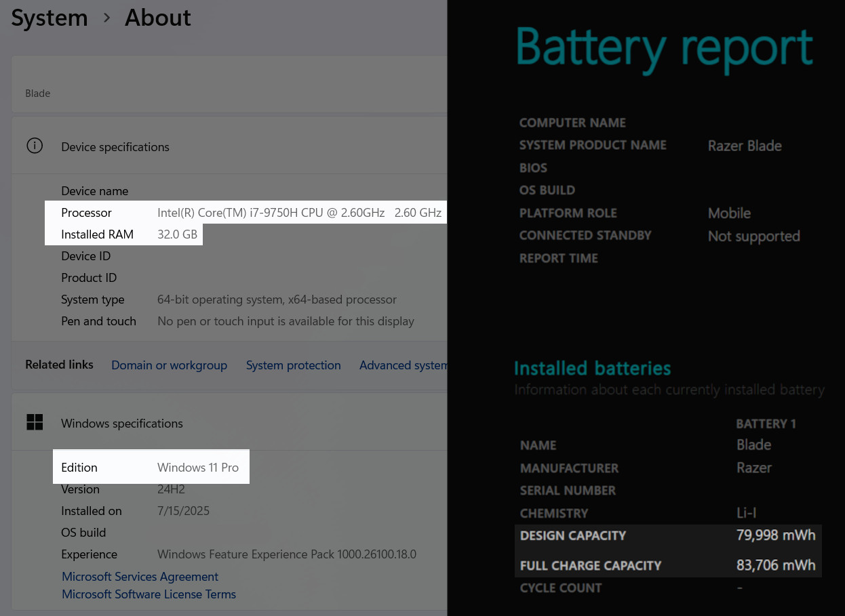Image resolution: width=845 pixels, height=616 pixels.
Task: Select the Windows 11 Pro edition text
Action: [198, 468]
